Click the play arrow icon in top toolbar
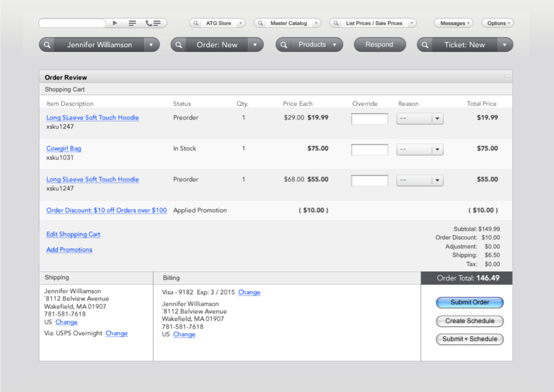 click(115, 23)
